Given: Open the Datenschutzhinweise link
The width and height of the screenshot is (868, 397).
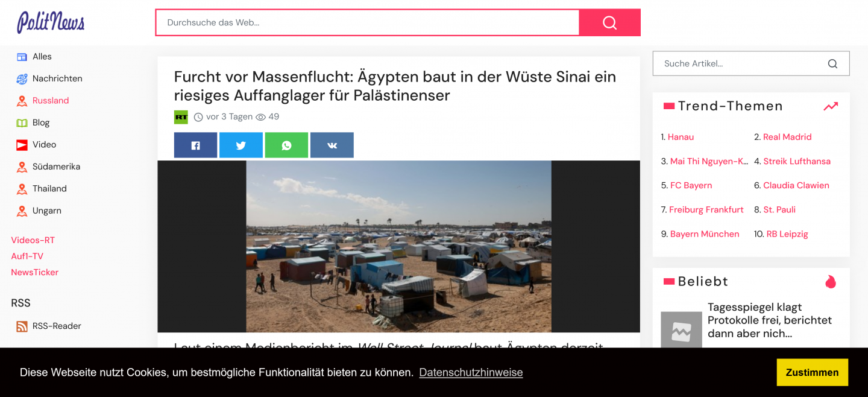Looking at the screenshot, I should (471, 372).
